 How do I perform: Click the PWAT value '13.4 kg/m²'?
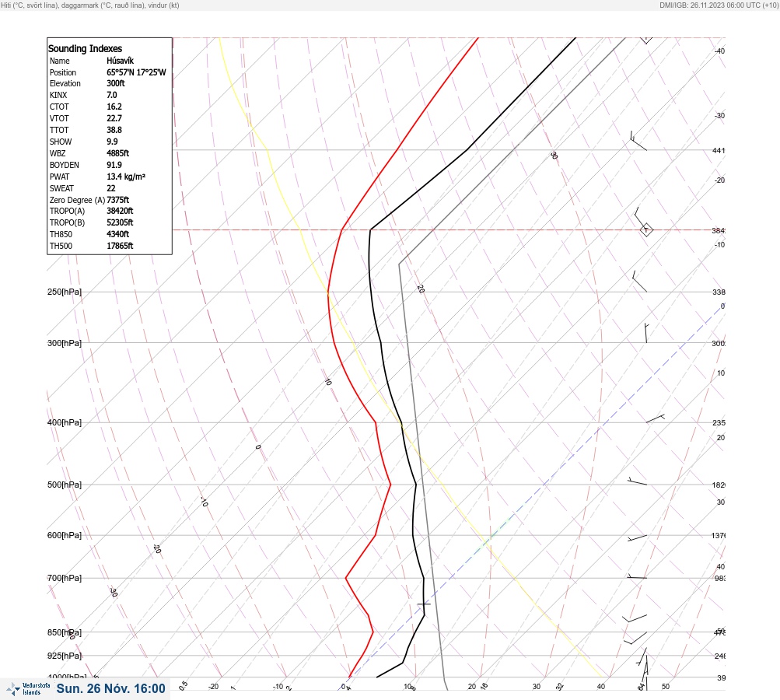[x=126, y=177]
